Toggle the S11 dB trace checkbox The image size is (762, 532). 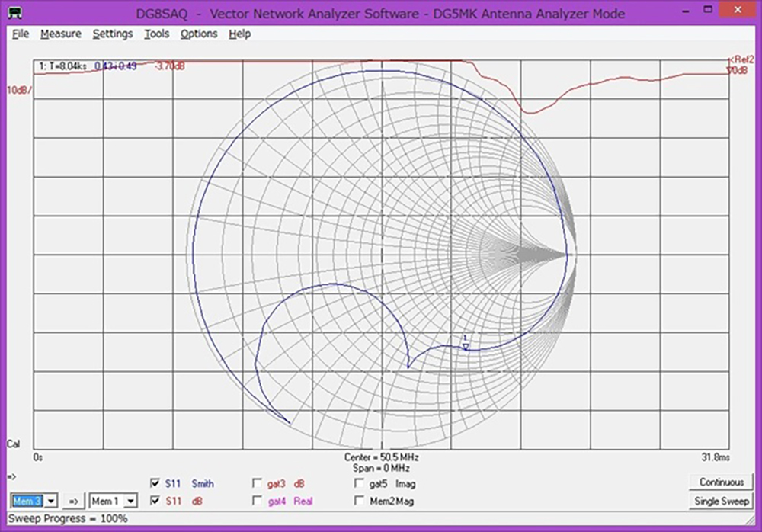(155, 501)
